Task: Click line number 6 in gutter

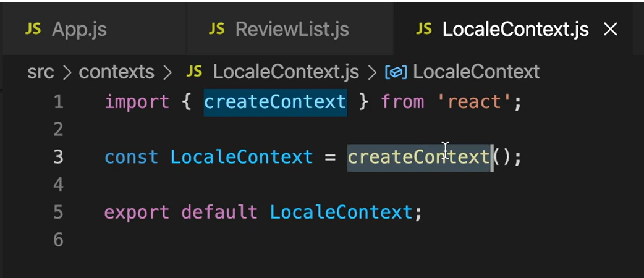Action: (58, 240)
